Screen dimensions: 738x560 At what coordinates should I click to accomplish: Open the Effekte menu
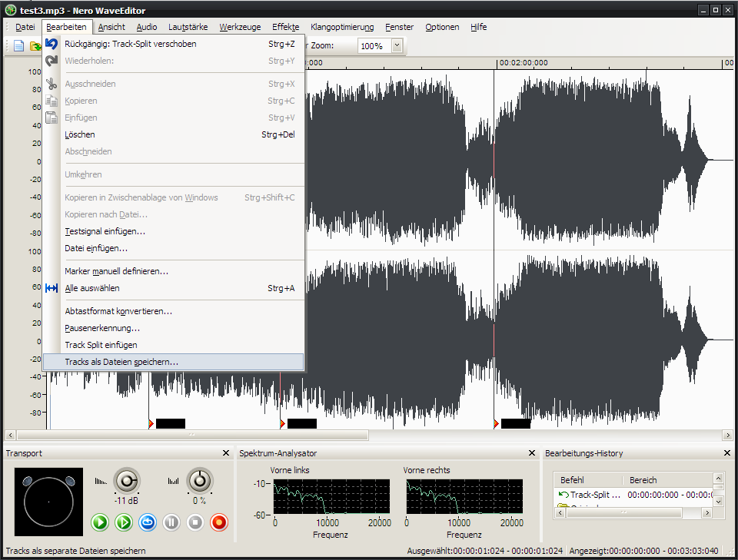[285, 27]
